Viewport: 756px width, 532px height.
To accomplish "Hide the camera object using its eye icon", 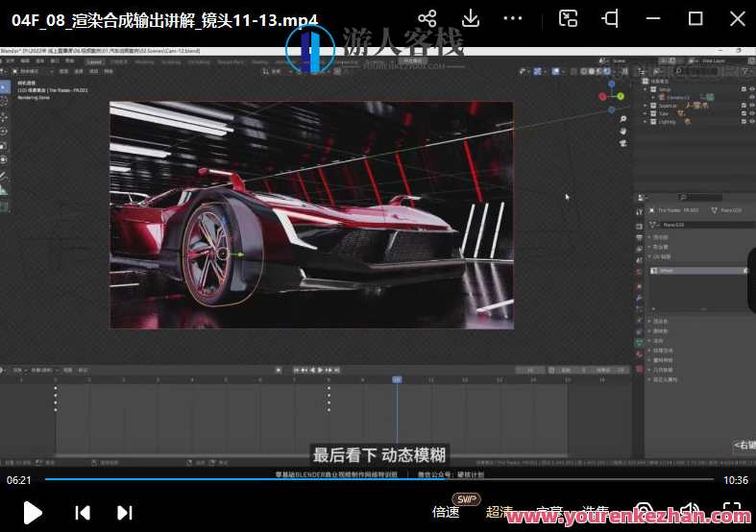I will click(x=752, y=97).
